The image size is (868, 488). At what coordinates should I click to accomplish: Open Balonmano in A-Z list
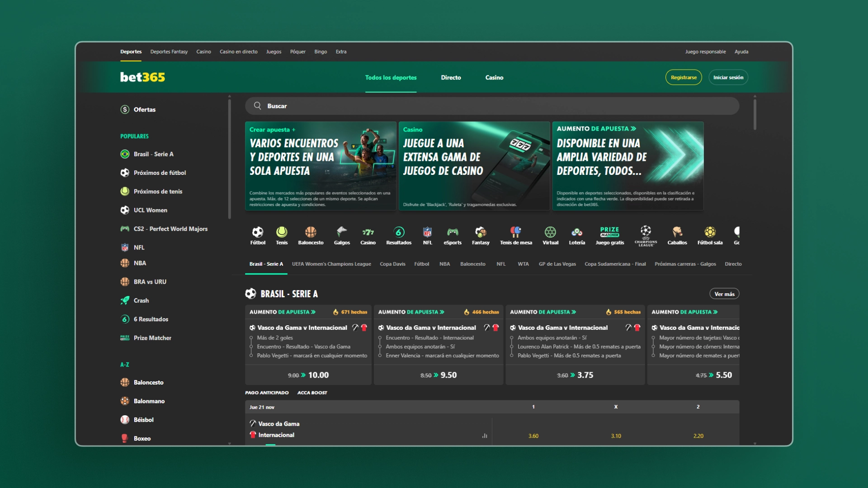pos(142,401)
